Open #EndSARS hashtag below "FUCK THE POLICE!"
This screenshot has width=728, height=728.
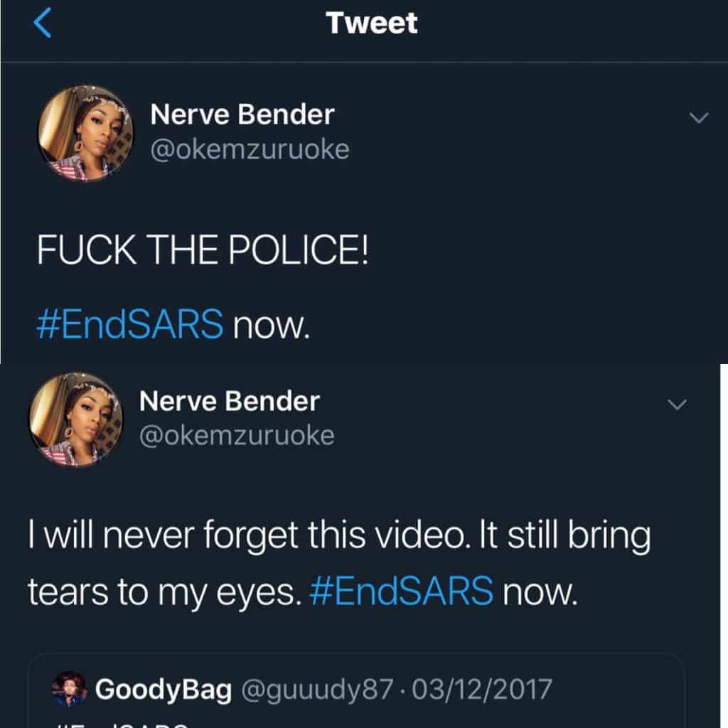click(129, 326)
